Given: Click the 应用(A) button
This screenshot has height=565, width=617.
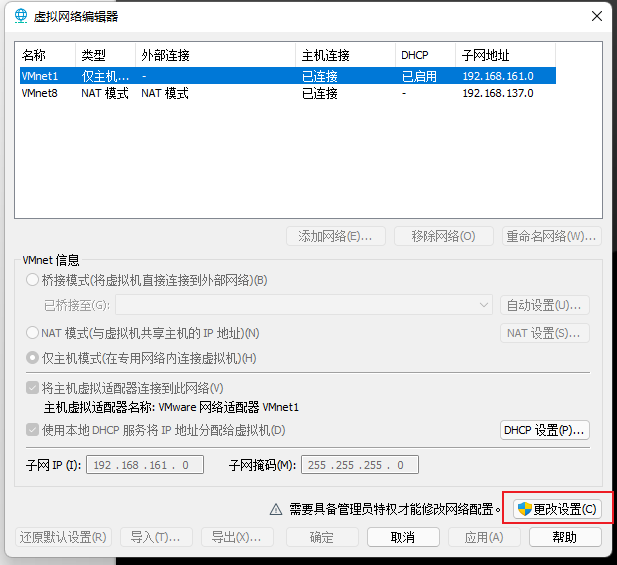Looking at the screenshot, I should click(x=484, y=537).
